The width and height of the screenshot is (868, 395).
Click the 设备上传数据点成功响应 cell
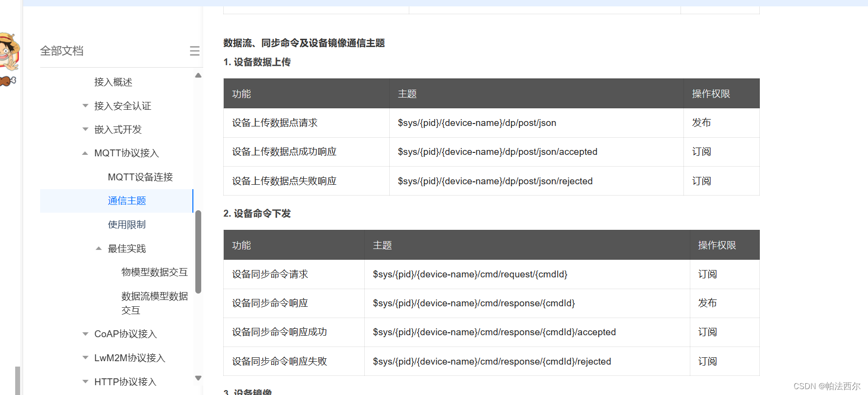(306, 152)
